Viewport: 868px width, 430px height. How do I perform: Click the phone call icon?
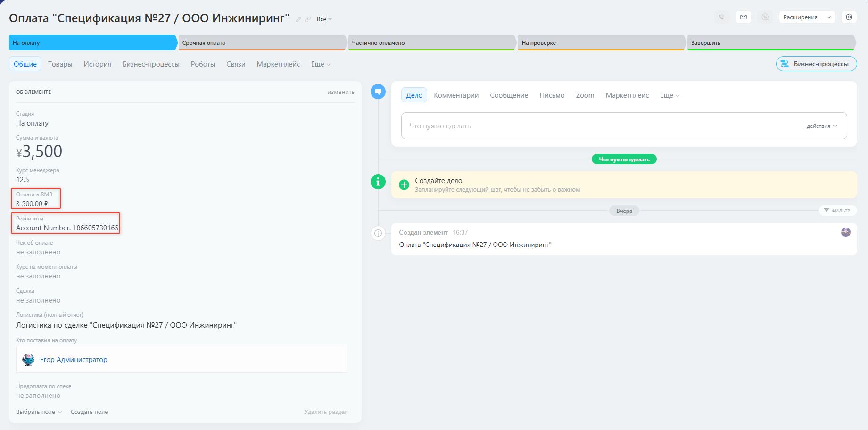[x=721, y=17]
